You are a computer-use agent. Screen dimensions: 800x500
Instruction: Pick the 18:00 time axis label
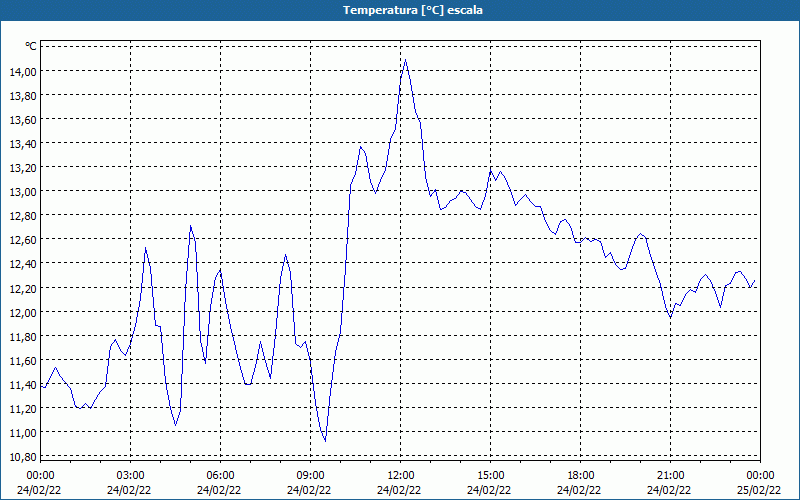[x=580, y=475]
